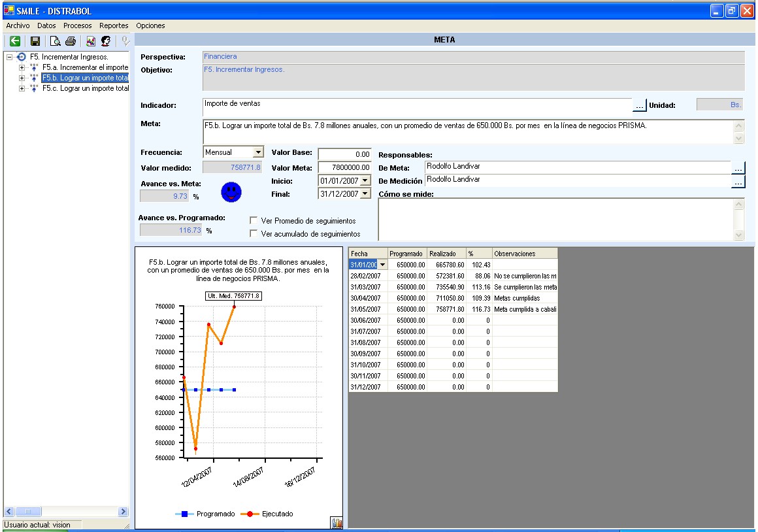Click the green back arrow icon
Screen dimensions: 758x532
(14, 41)
